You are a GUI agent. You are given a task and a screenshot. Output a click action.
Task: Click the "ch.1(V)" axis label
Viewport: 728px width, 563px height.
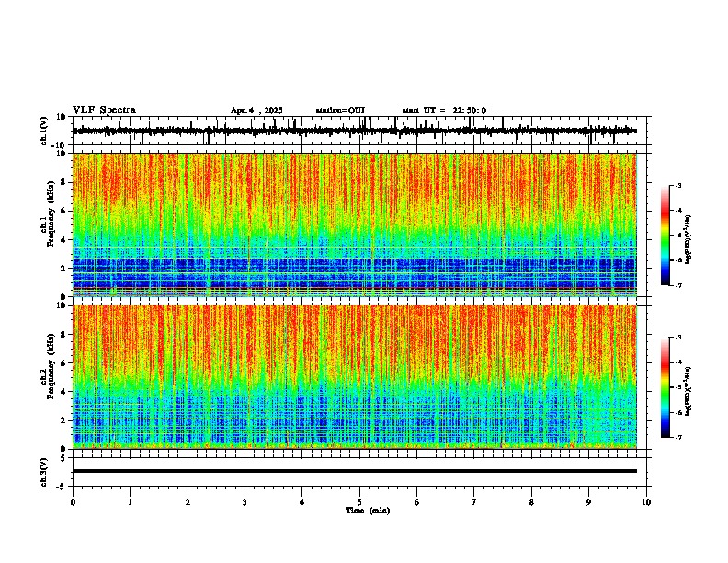pos(43,131)
